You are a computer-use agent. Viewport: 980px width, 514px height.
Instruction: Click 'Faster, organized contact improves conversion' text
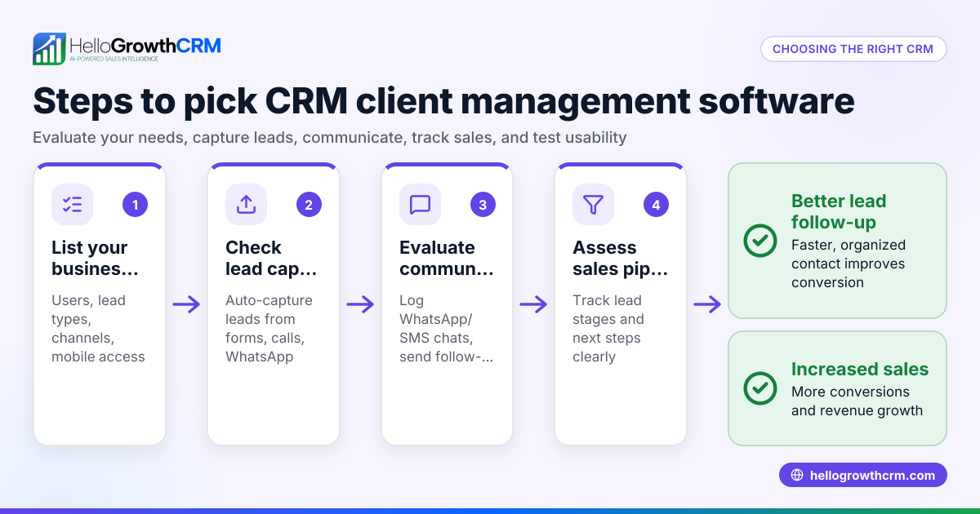click(849, 264)
